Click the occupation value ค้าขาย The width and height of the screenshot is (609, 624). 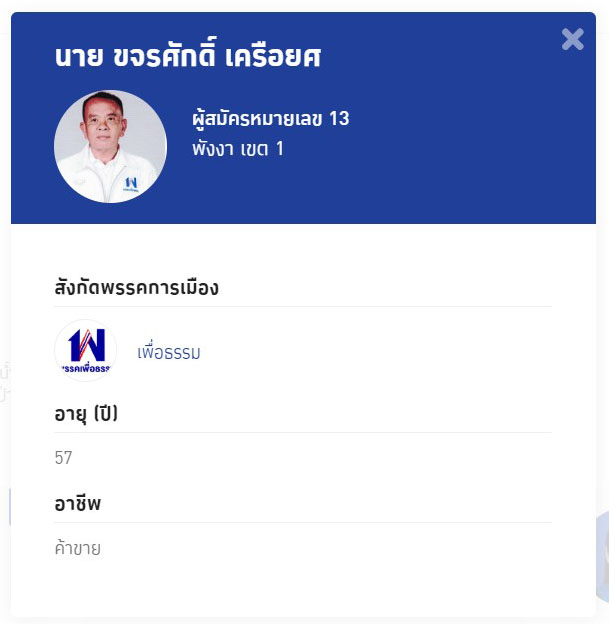coord(78,548)
